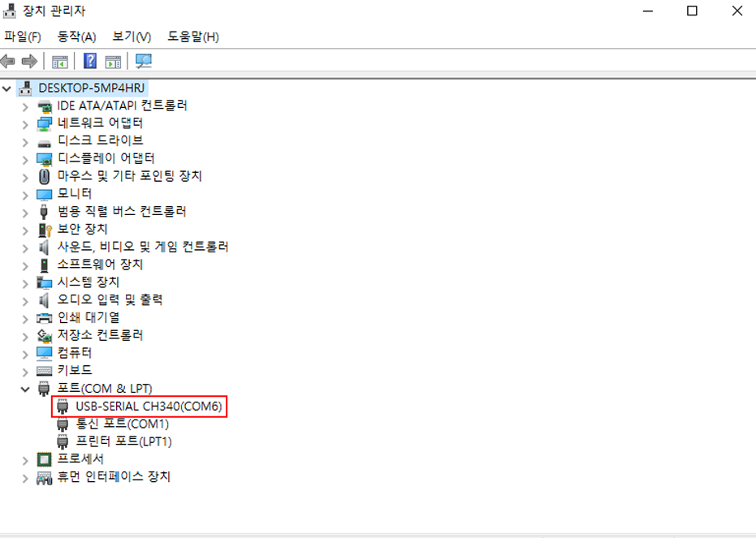Click the show/hide console tree icon
This screenshot has height=538, width=756.
click(60, 62)
